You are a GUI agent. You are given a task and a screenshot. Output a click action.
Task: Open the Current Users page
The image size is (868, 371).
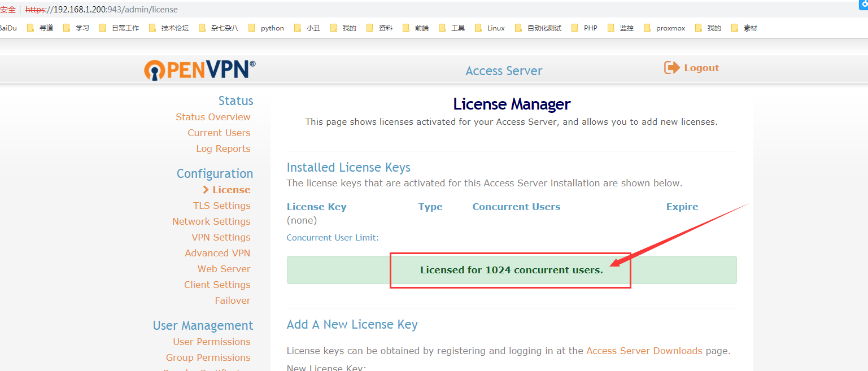click(219, 133)
